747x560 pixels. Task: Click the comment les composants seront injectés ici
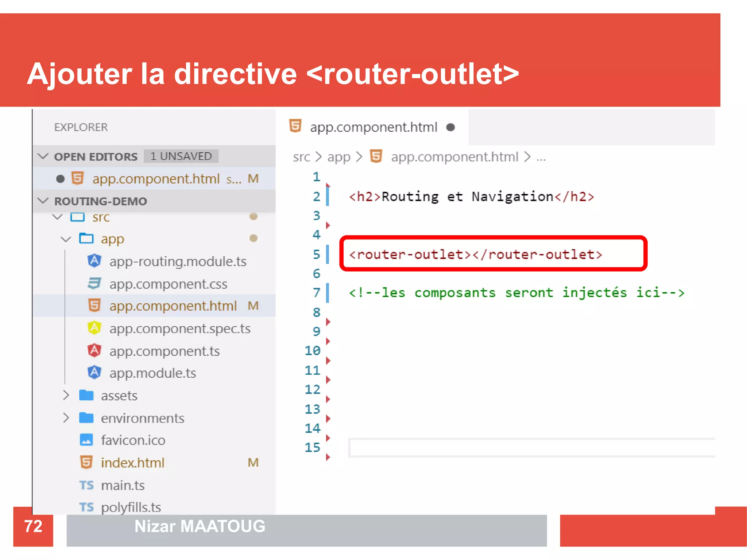tap(517, 292)
